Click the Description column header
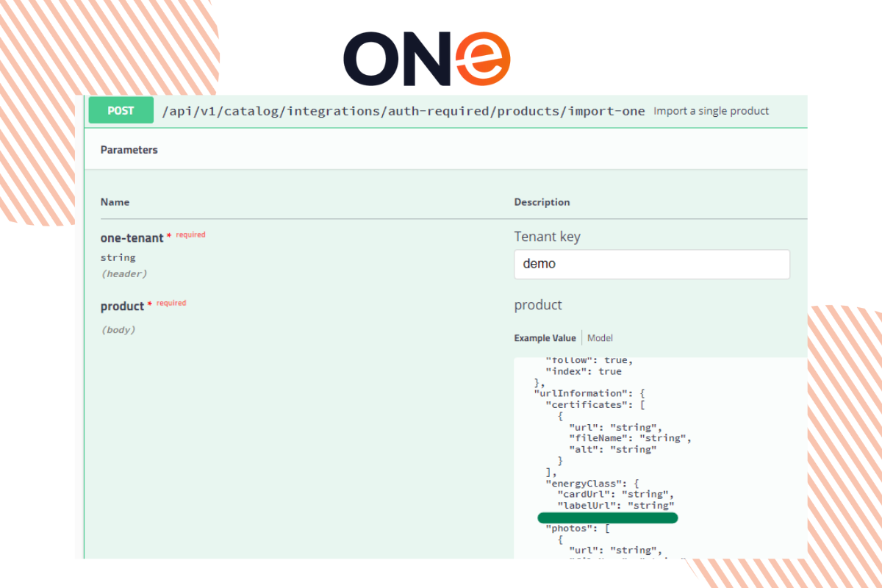Viewport: 882px width, 588px height. pos(542,202)
